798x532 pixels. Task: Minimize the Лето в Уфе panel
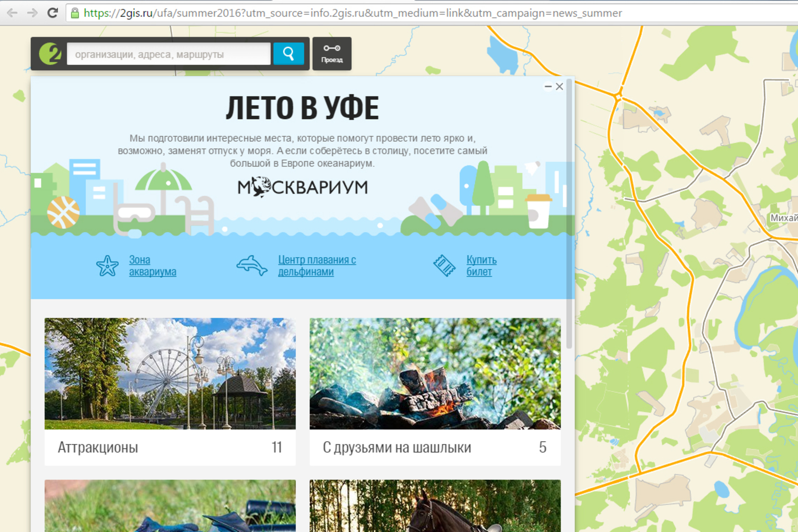(x=548, y=86)
